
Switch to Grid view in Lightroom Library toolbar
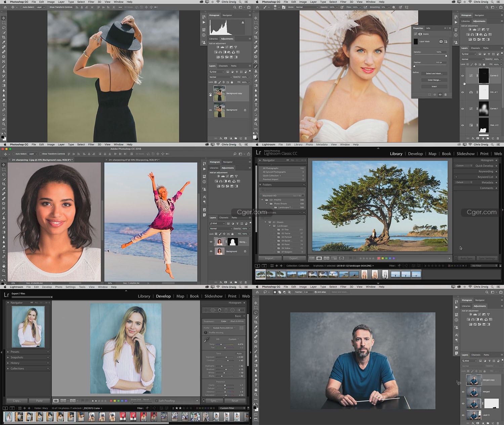pos(312,258)
